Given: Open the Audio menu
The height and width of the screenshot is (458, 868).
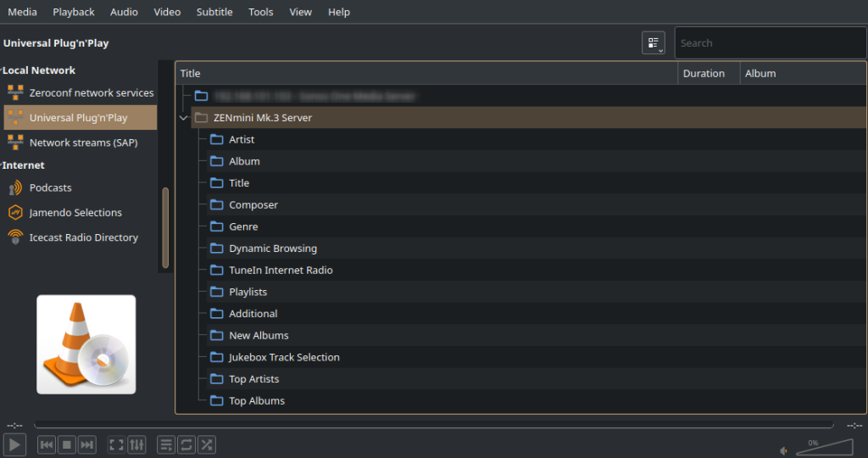Looking at the screenshot, I should 124,12.
